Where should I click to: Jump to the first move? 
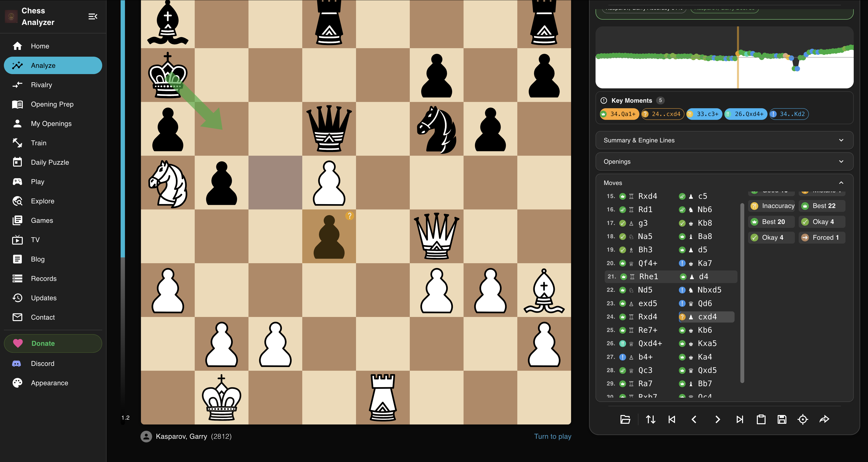point(672,420)
